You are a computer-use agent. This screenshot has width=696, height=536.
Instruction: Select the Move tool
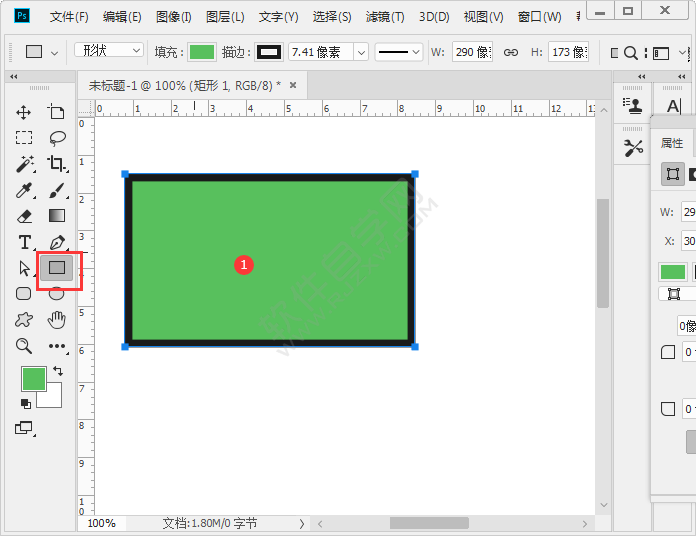[x=24, y=112]
